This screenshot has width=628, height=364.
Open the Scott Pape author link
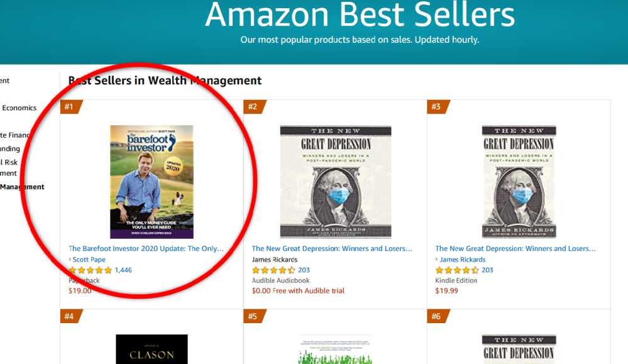[x=89, y=260]
